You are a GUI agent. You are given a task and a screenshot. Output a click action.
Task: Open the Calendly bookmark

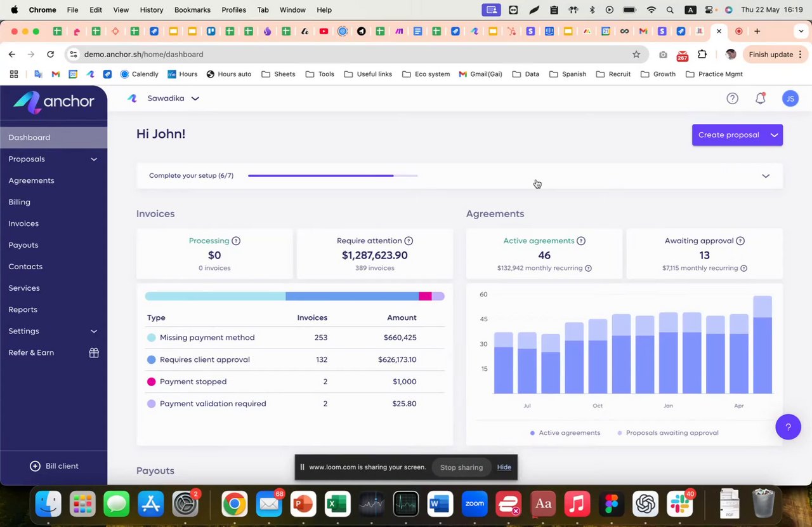coord(139,74)
